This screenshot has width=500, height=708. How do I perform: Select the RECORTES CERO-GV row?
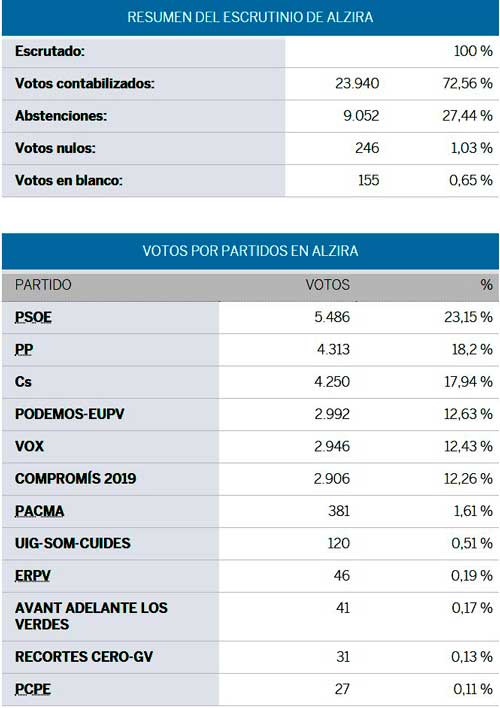250,657
